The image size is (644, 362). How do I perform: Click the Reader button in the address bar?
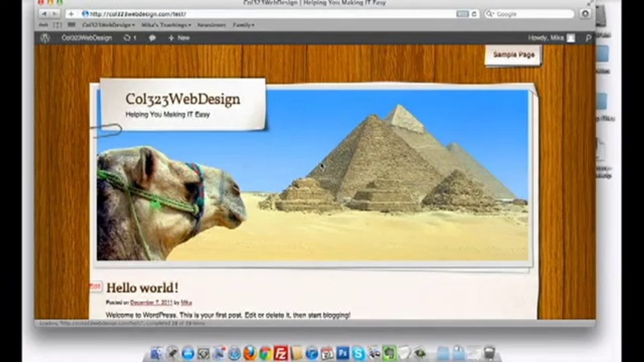click(x=462, y=14)
